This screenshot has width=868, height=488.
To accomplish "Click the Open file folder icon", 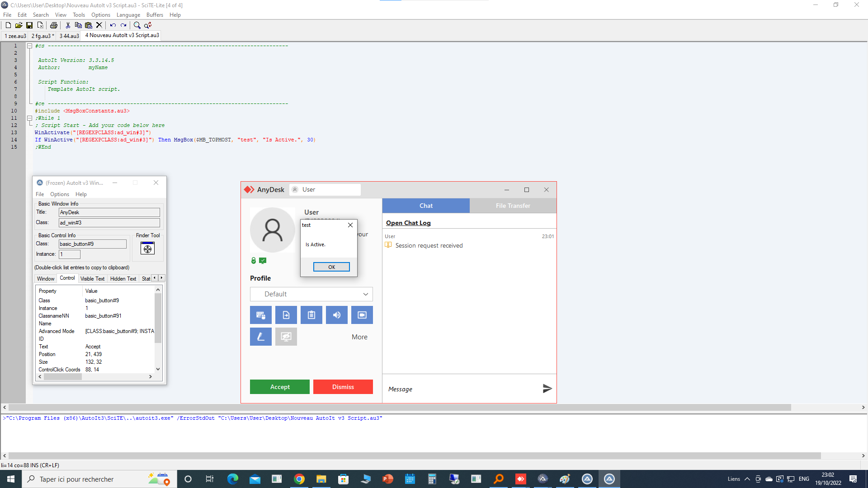I will 19,25.
